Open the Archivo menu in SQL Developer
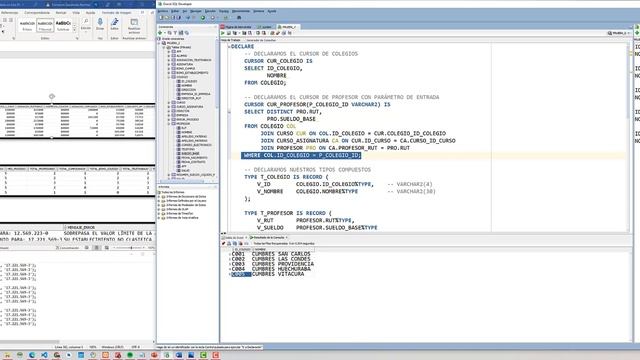The image size is (640, 360). coord(163,11)
